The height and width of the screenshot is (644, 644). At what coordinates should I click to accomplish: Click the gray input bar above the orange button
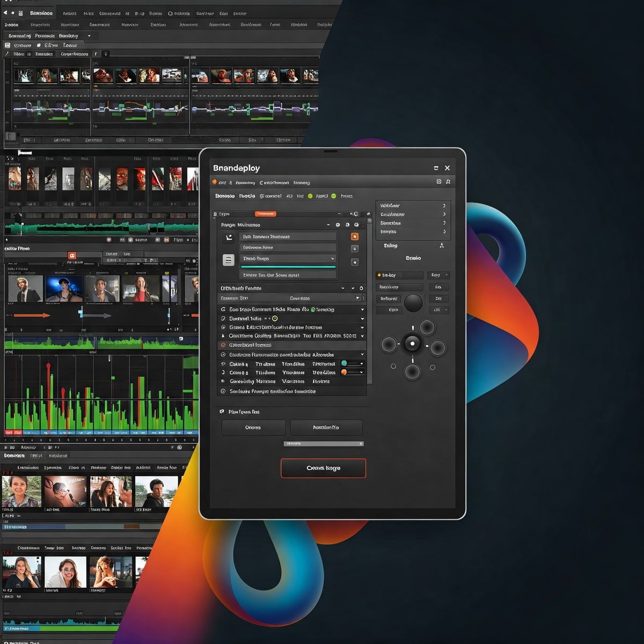pos(324,444)
